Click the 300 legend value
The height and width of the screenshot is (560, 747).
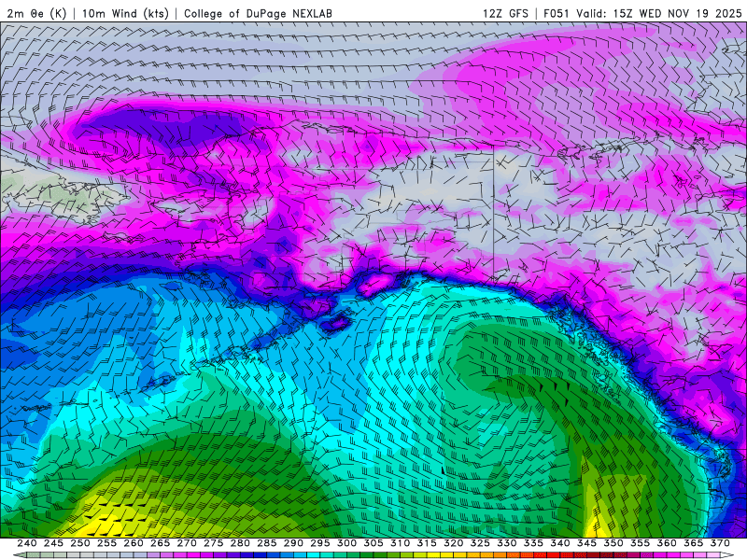[x=346, y=543]
